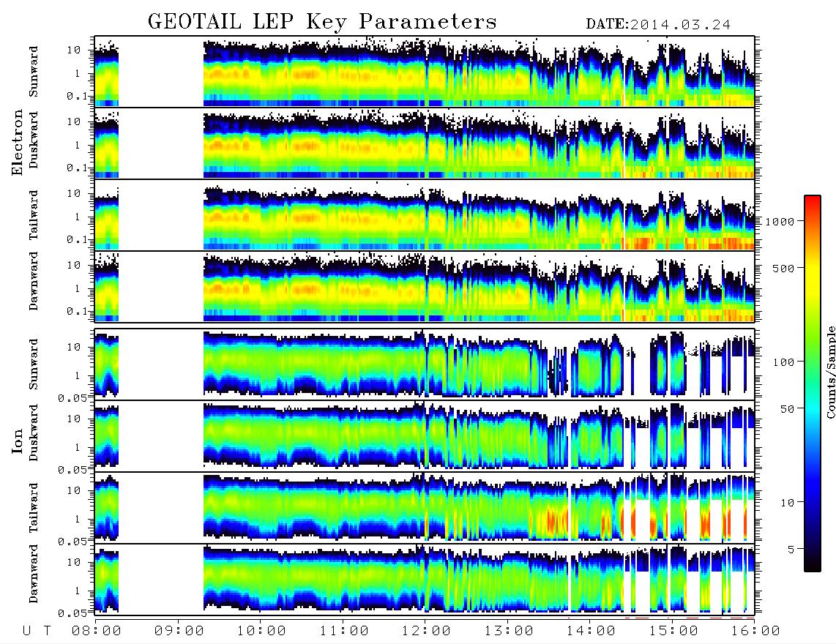Click the Ion Tailward spectrogram panel
The height and width of the screenshot is (644, 836).
425,508
